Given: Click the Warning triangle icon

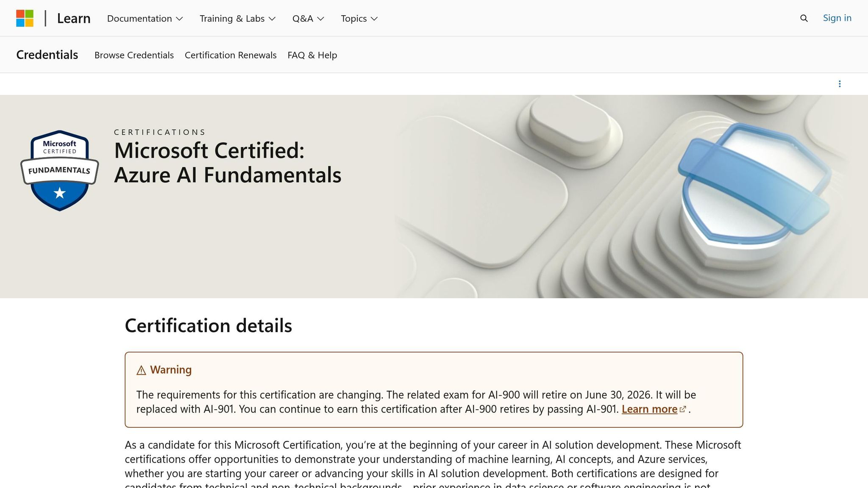Looking at the screenshot, I should coord(141,370).
